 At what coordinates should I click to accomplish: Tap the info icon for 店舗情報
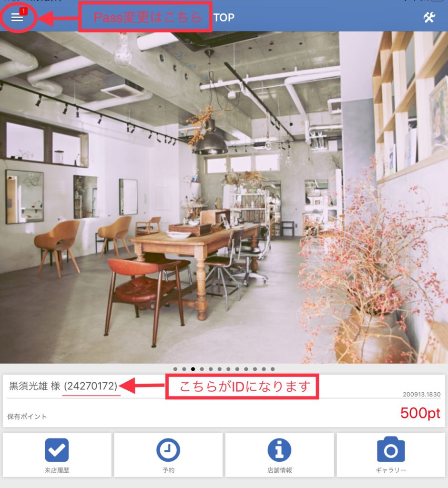[x=279, y=450]
